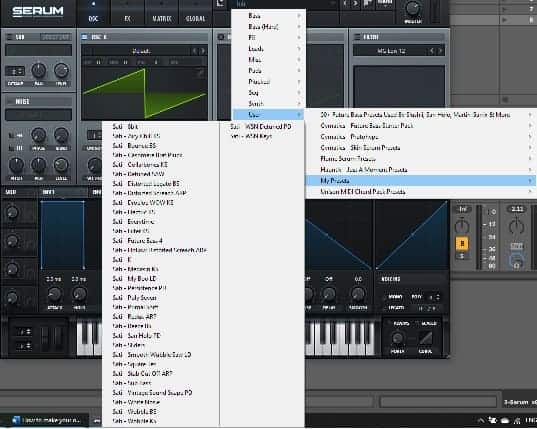Toggle the Solo button on Ableton track
Screen dimensions: 537x429
(462, 256)
